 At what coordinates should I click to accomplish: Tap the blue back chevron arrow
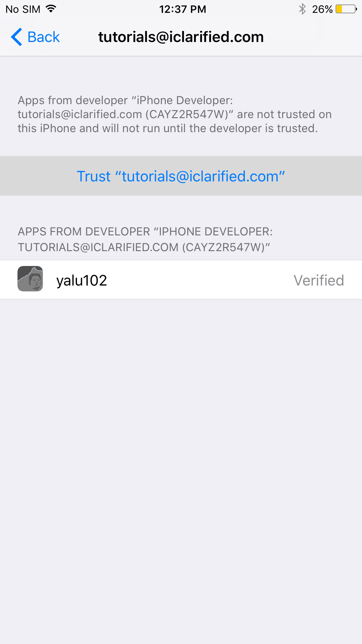pyautogui.click(x=16, y=37)
